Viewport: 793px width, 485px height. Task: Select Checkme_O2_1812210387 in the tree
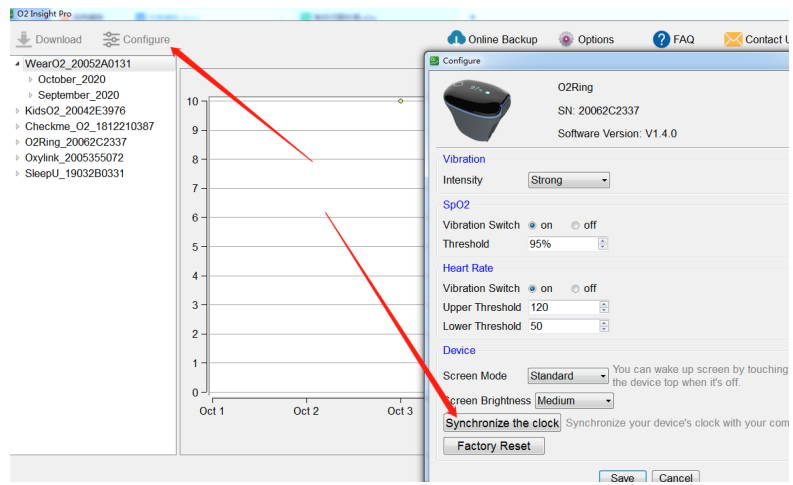click(x=90, y=126)
